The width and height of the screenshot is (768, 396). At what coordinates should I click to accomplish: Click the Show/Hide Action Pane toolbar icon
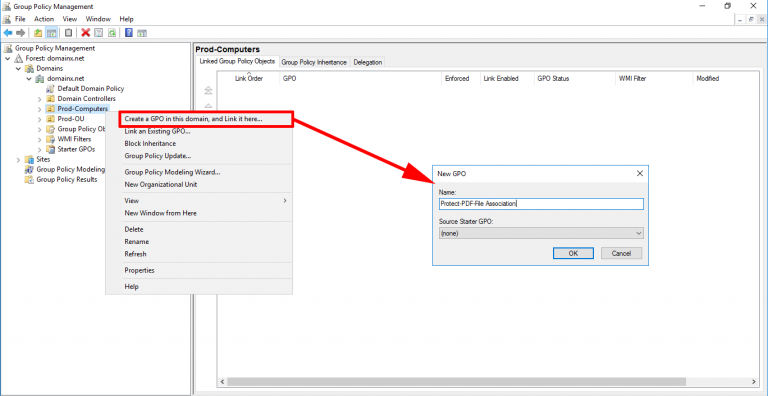pyautogui.click(x=142, y=33)
